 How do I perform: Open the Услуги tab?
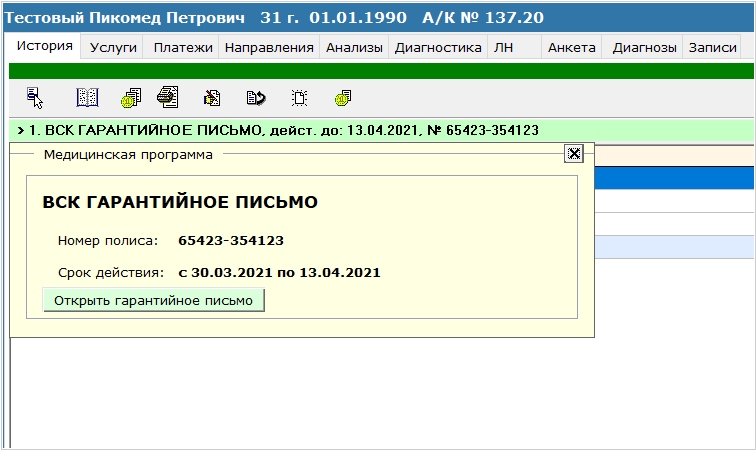click(x=113, y=47)
